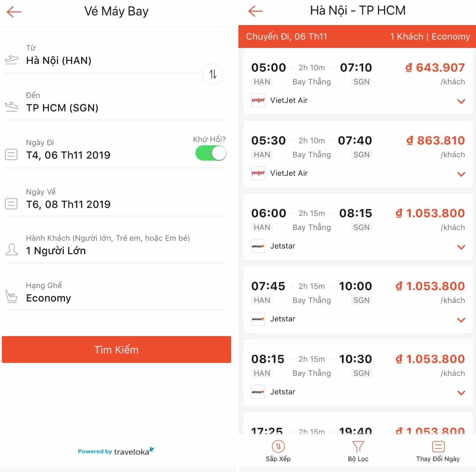Go back from Vé Máy Bay screen

pos(14,12)
